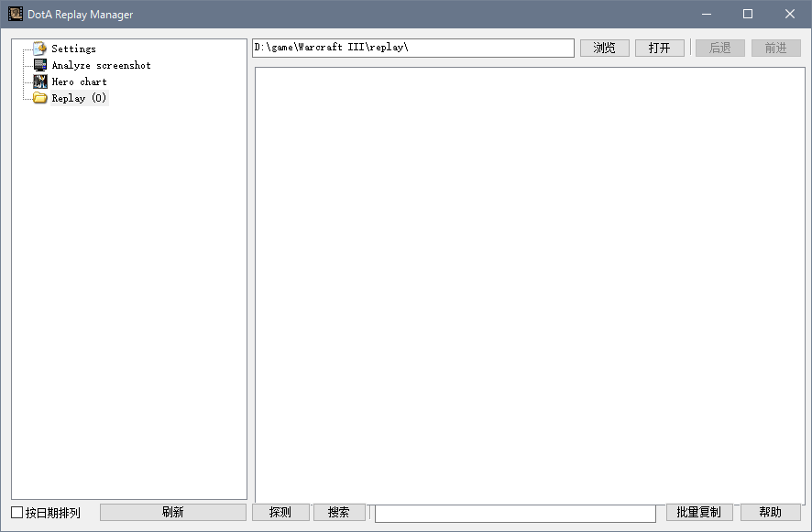Maximize the DotA Replay Manager window
The image size is (812, 532).
tap(748, 14)
